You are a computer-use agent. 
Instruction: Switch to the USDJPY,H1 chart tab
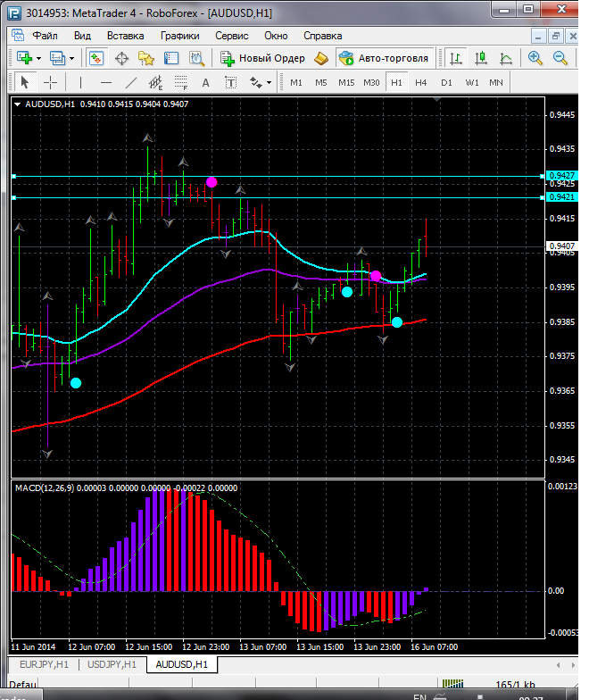click(x=112, y=664)
